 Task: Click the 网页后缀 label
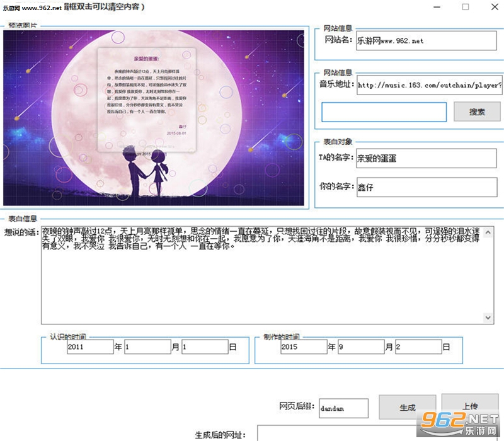click(x=297, y=406)
